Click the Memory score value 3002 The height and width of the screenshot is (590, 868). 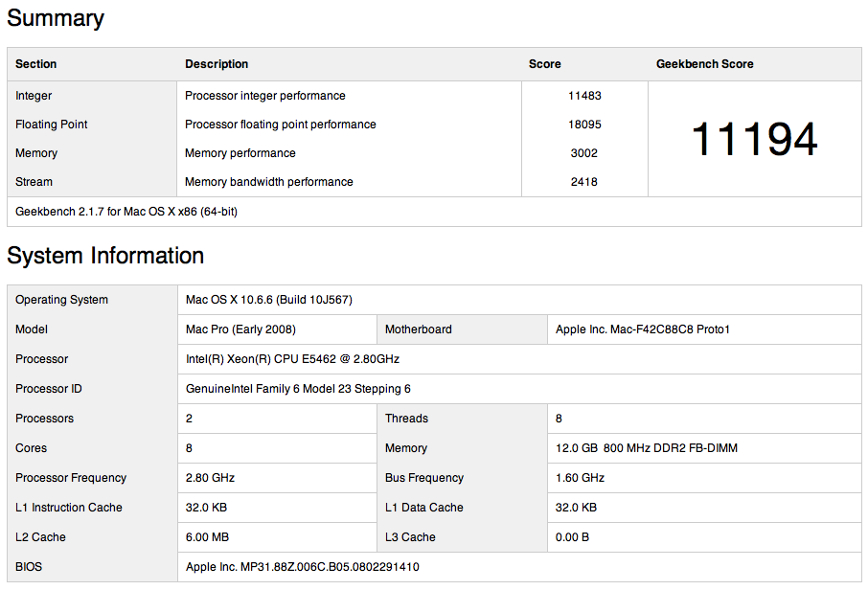pyautogui.click(x=584, y=153)
